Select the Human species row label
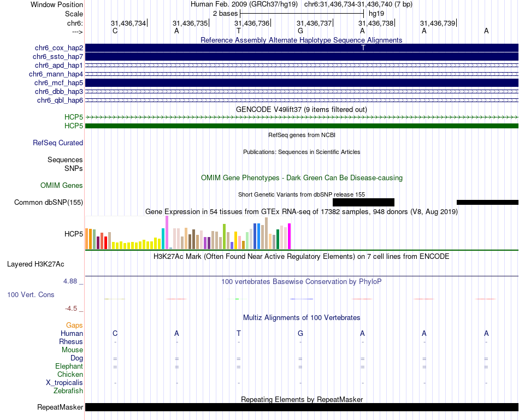519x420 pixels. [x=72, y=333]
